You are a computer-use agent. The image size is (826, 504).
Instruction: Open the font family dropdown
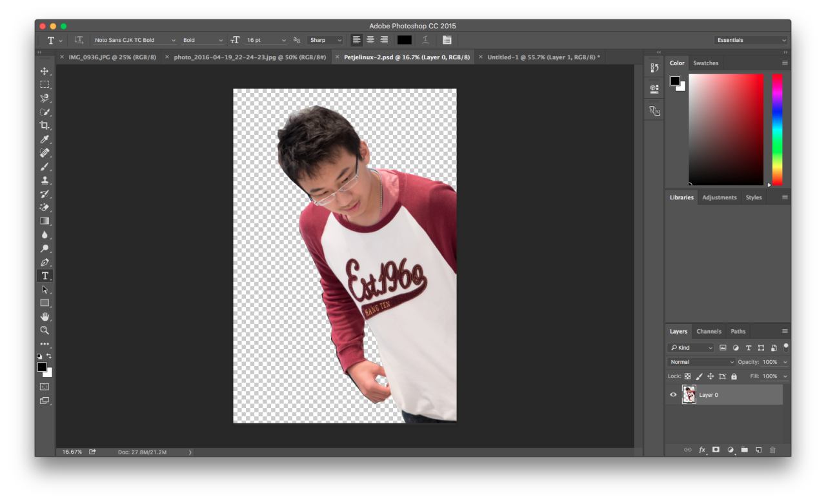point(134,40)
